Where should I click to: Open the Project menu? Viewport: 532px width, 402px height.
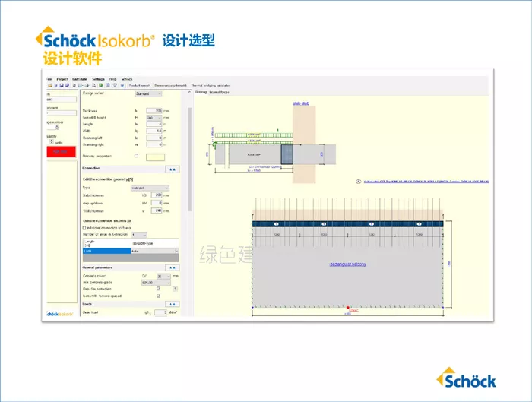point(62,79)
